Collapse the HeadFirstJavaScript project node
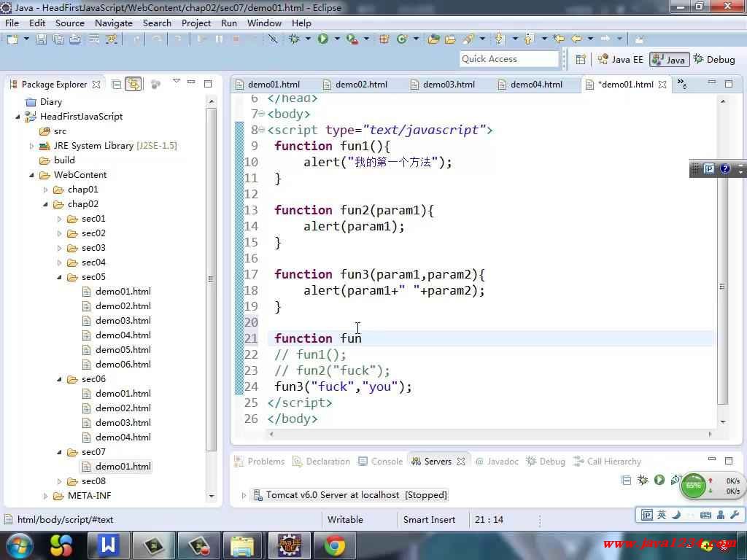This screenshot has width=747, height=560. click(x=18, y=117)
